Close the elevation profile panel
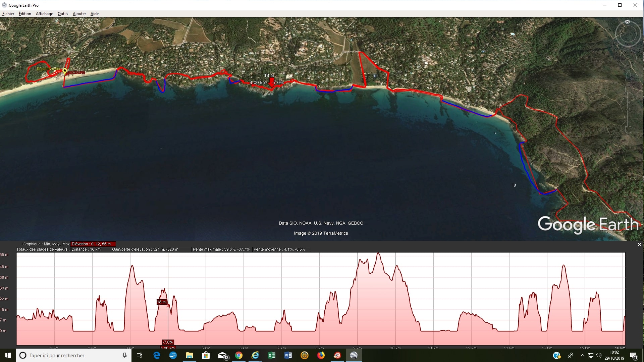Image resolution: width=644 pixels, height=362 pixels. 639,244
